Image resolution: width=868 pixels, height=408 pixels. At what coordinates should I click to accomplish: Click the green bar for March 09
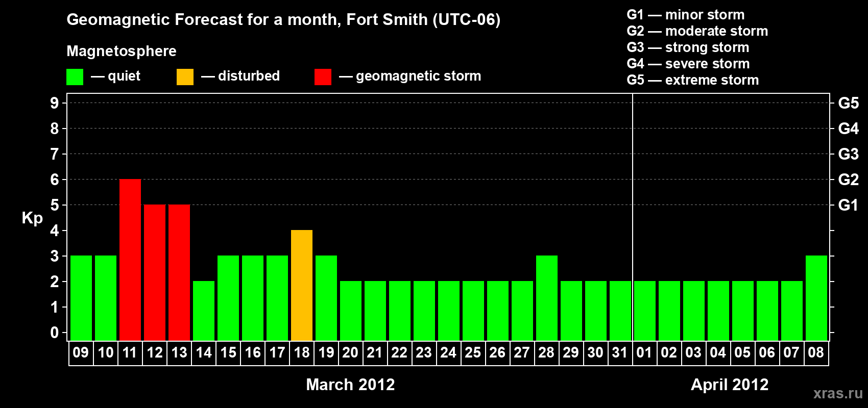81,298
